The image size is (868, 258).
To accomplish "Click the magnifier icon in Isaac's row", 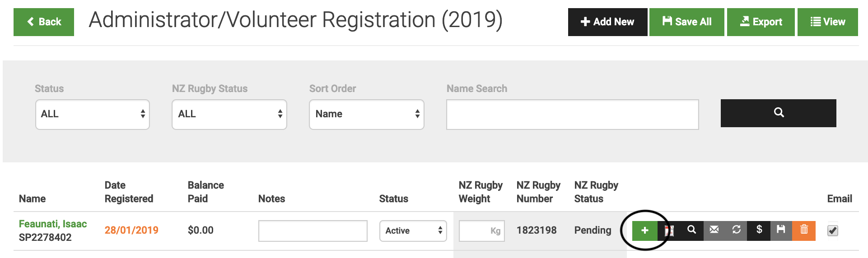I will pos(691,230).
